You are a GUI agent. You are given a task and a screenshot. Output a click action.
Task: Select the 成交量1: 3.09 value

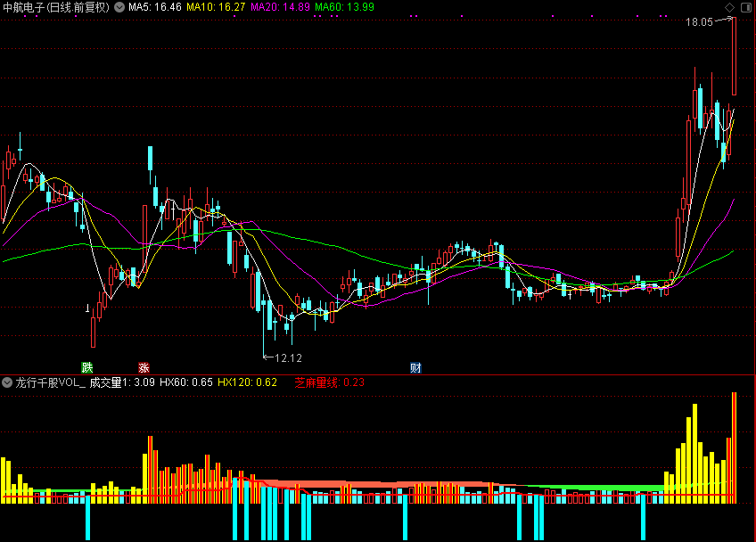coord(122,382)
